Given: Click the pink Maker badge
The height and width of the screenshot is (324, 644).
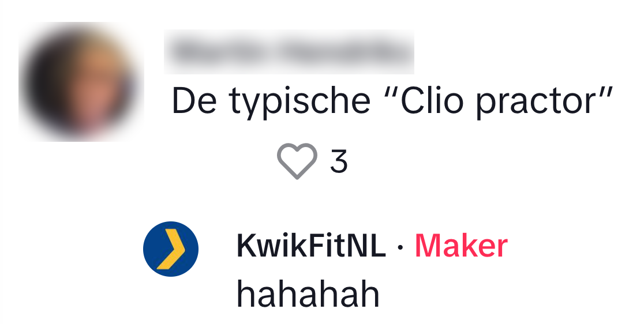Looking at the screenshot, I should pyautogui.click(x=461, y=246).
